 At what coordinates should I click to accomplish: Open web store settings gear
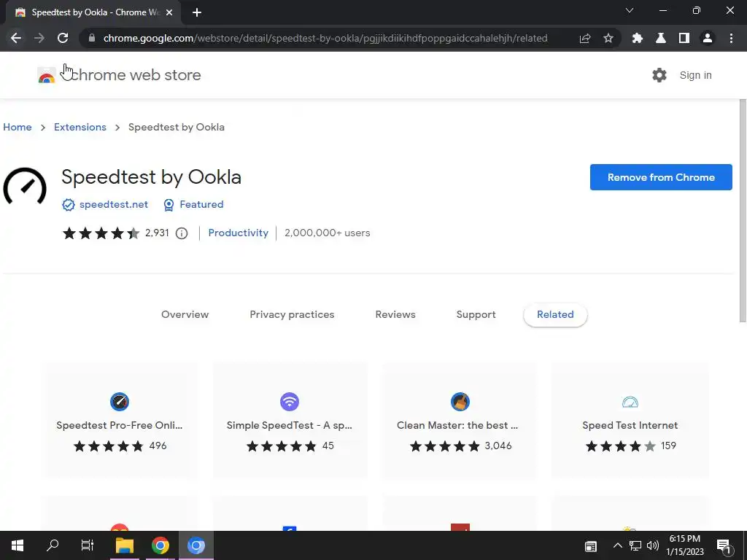[659, 75]
